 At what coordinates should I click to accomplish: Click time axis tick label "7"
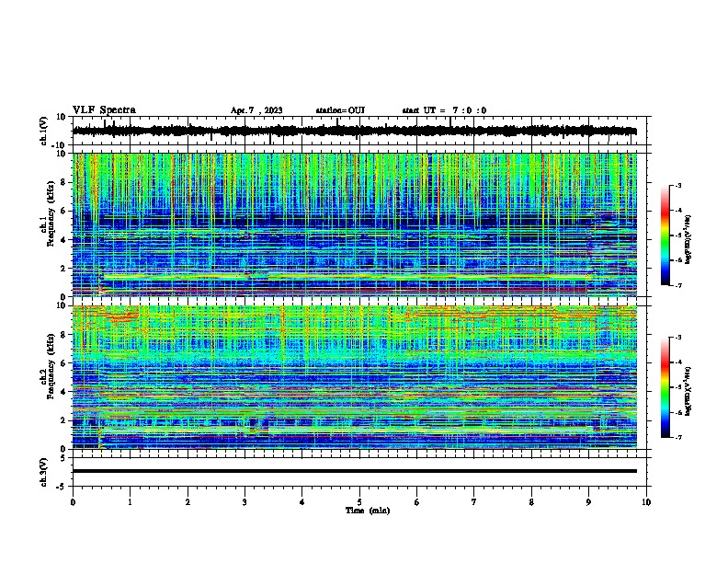click(x=474, y=502)
